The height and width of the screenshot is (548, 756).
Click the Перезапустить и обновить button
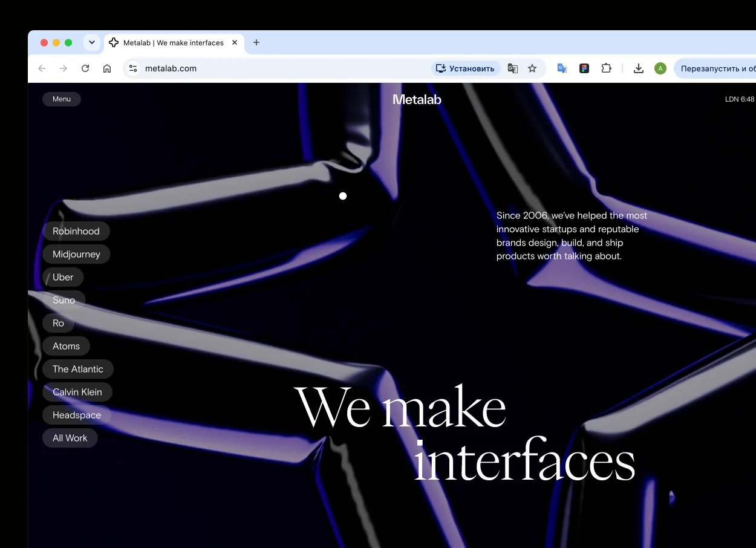click(715, 68)
